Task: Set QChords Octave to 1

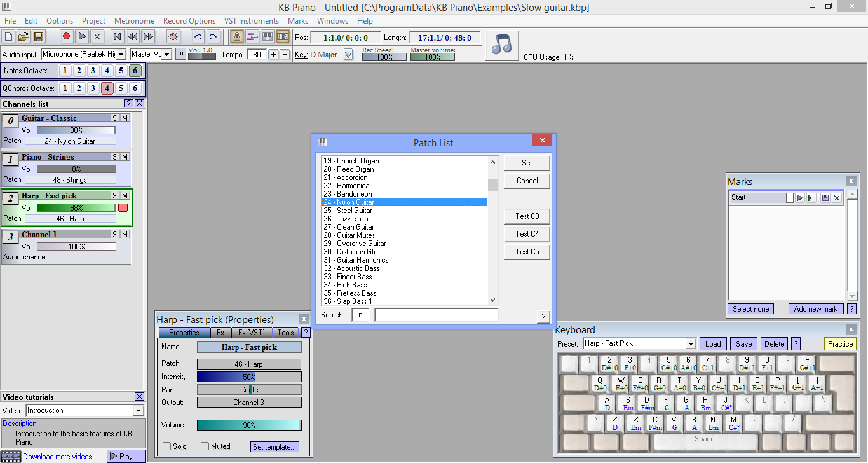Action: pyautogui.click(x=65, y=88)
